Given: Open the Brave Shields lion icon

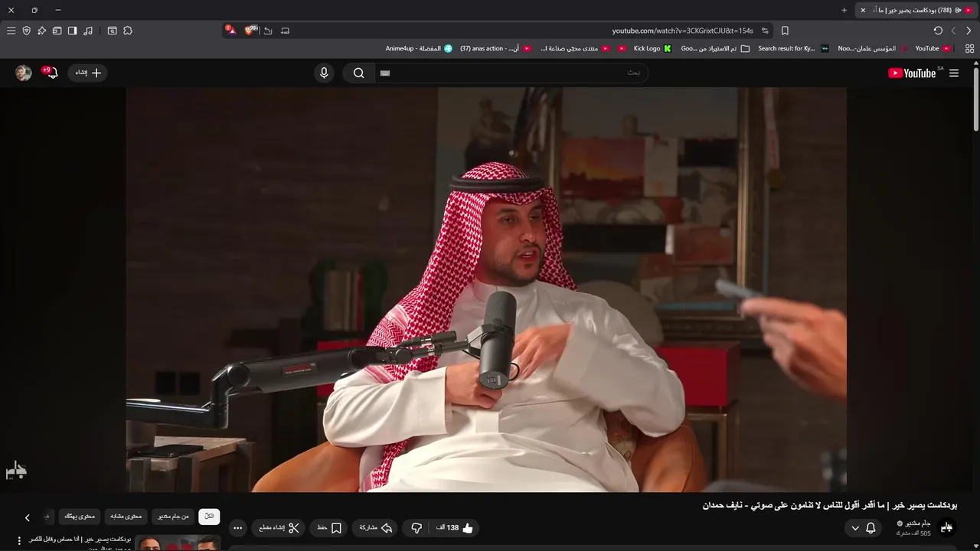Looking at the screenshot, I should tap(250, 31).
